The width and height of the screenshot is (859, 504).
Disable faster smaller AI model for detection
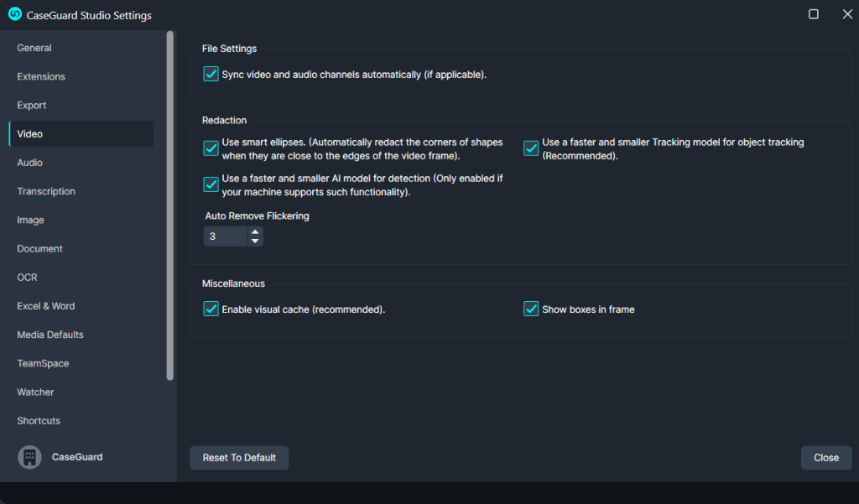click(x=211, y=184)
